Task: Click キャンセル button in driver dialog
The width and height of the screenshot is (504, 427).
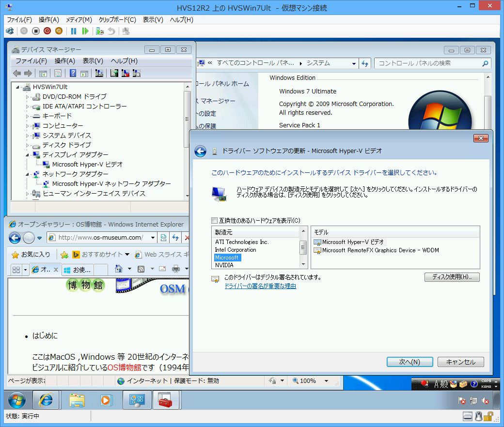Action: point(460,362)
